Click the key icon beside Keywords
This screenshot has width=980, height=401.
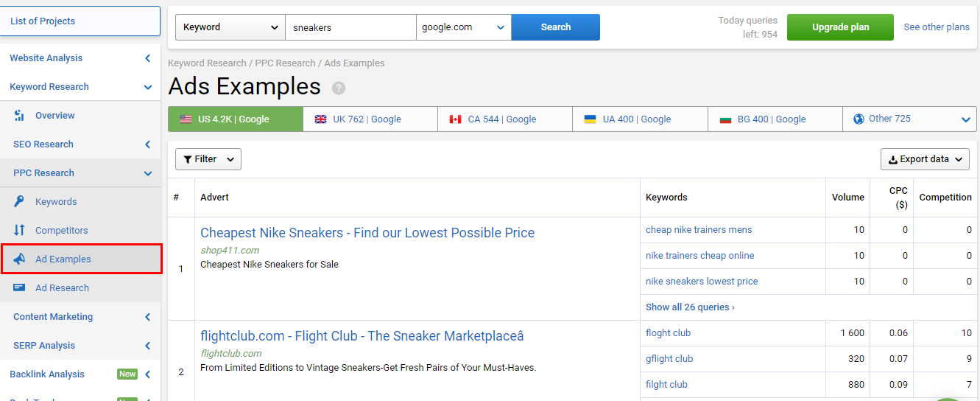pyautogui.click(x=20, y=202)
